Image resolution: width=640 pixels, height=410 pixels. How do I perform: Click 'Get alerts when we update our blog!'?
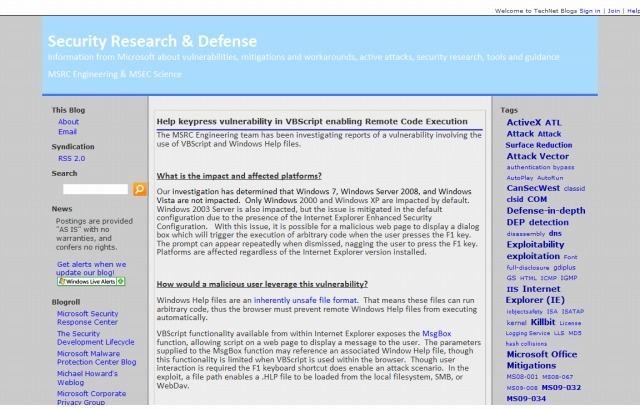pyautogui.click(x=91, y=268)
